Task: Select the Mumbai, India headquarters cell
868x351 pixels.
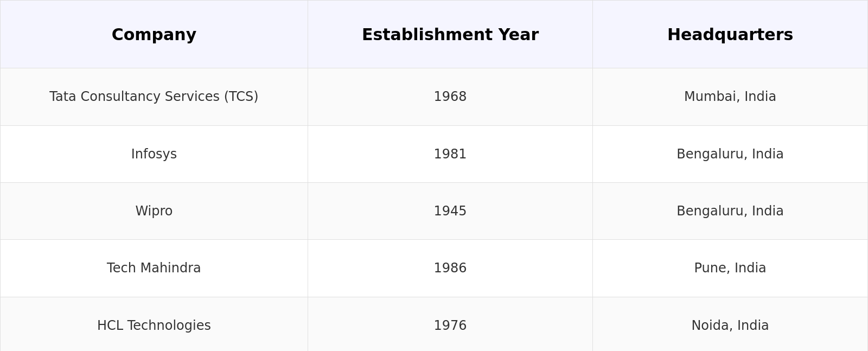Action: coord(730,97)
